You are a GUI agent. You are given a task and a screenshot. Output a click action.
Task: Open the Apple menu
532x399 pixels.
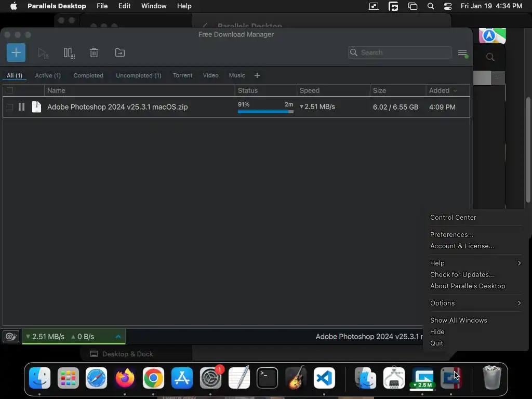14,6
